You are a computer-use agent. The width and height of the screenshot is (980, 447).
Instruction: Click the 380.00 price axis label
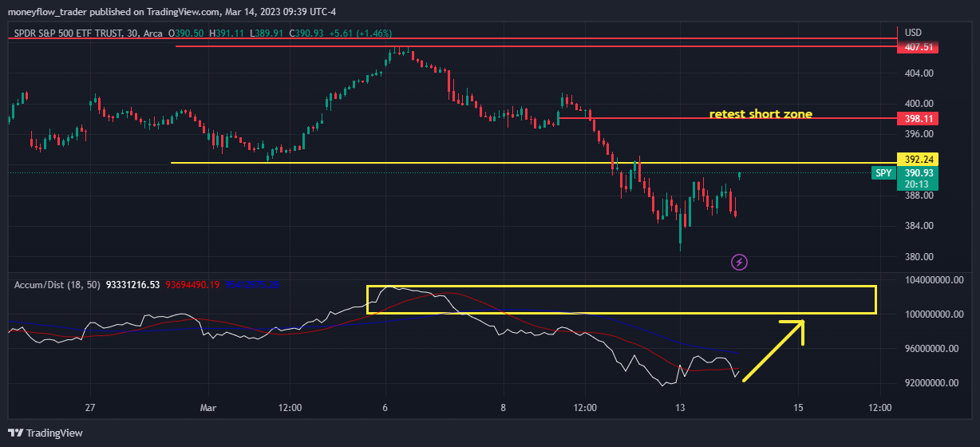(919, 257)
